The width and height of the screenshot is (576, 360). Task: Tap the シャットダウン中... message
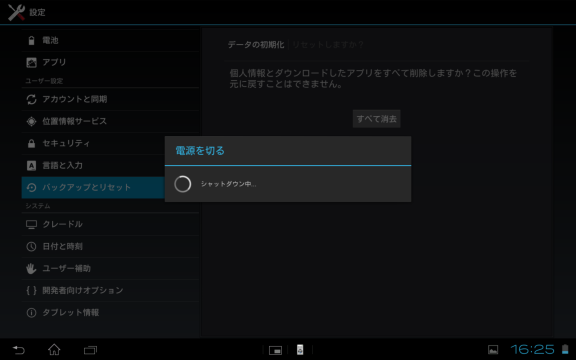[x=228, y=184]
